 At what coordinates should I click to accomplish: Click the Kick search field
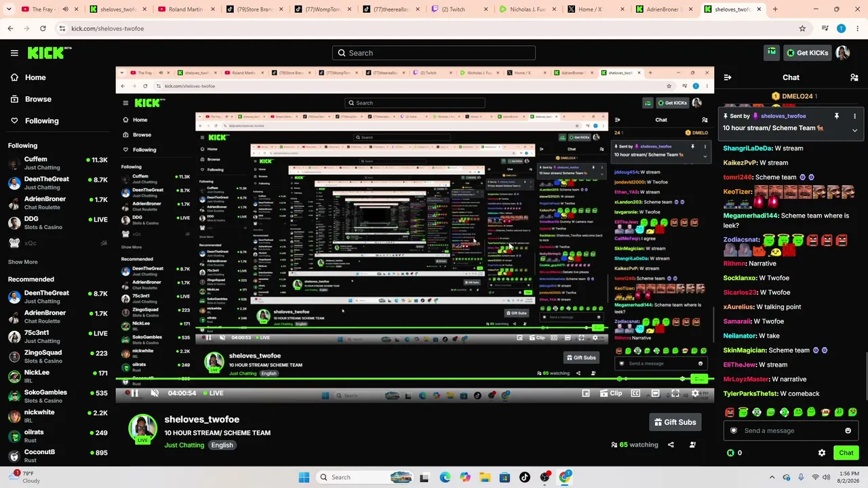(434, 53)
